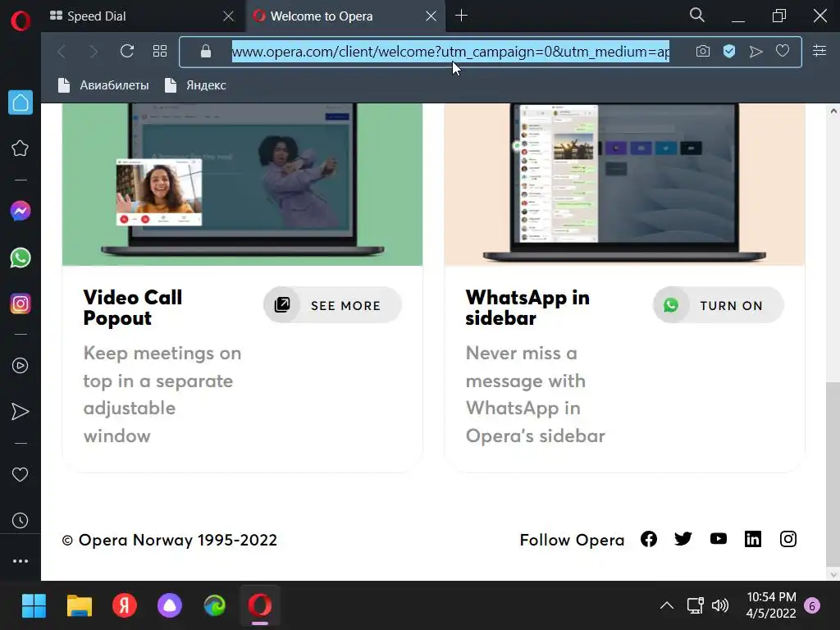
Task: Open a new tab with plus button
Action: (x=461, y=16)
